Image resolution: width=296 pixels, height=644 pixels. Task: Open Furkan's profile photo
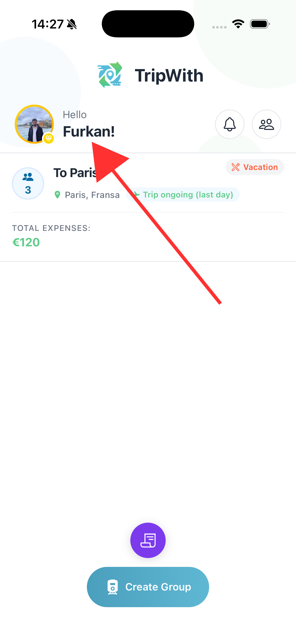(34, 124)
